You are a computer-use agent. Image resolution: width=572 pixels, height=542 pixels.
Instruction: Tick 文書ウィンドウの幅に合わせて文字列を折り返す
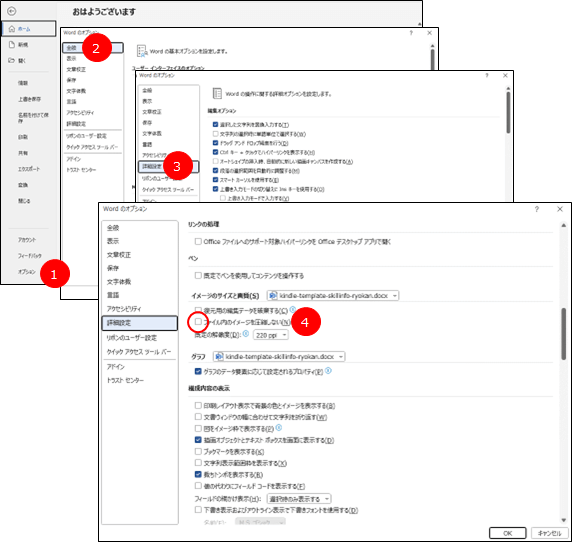coord(198,417)
